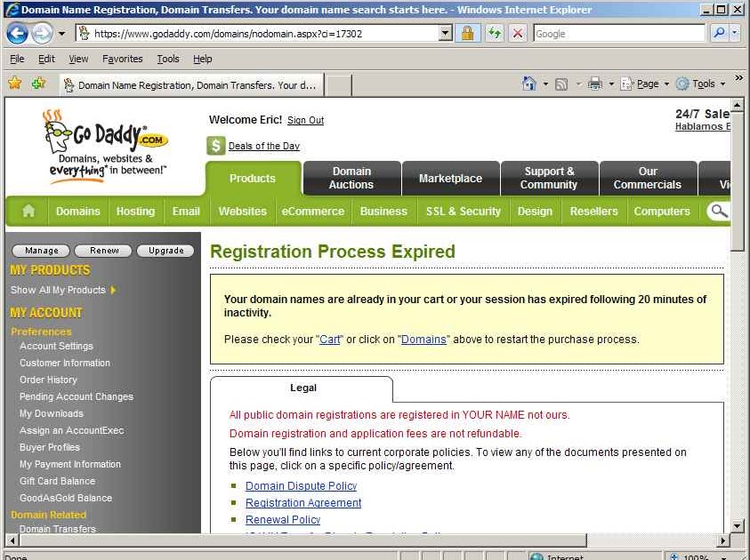Select the Marketplace tab
This screenshot has height=560, width=750.
pos(450,179)
